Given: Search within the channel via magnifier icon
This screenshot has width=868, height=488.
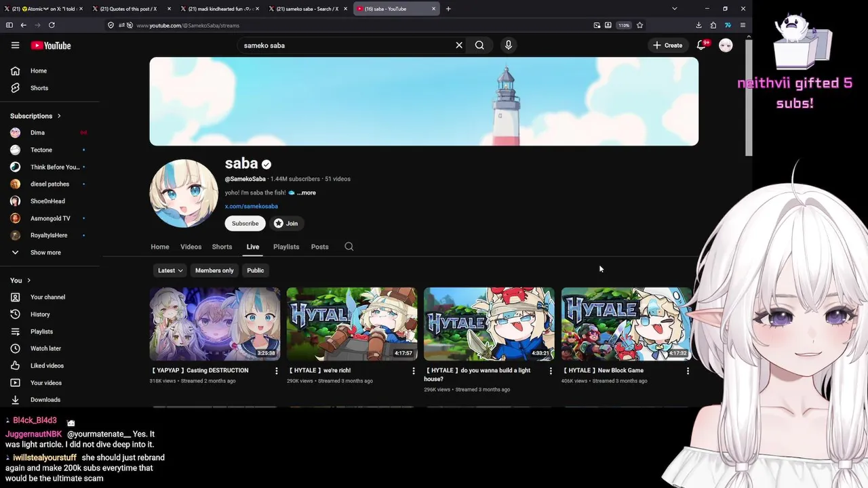Looking at the screenshot, I should pos(349,247).
